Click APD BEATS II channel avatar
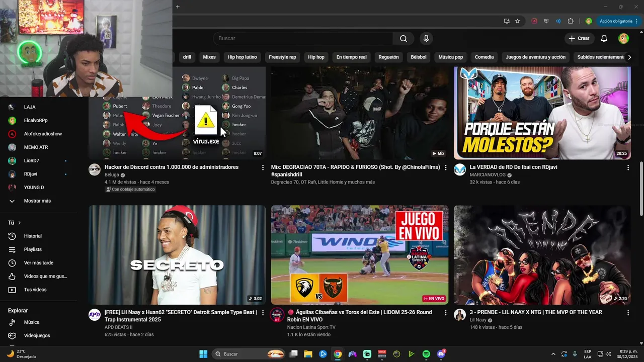This screenshot has height=362, width=644. (x=95, y=315)
